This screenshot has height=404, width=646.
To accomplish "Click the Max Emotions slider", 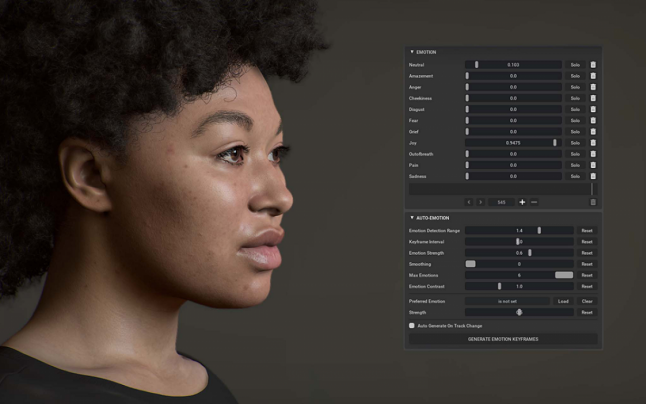I will [x=519, y=275].
